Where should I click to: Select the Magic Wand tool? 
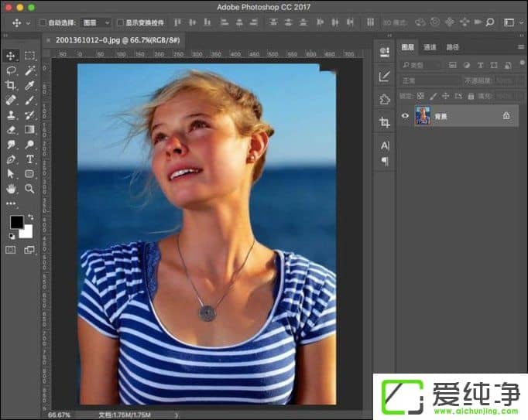coord(29,70)
